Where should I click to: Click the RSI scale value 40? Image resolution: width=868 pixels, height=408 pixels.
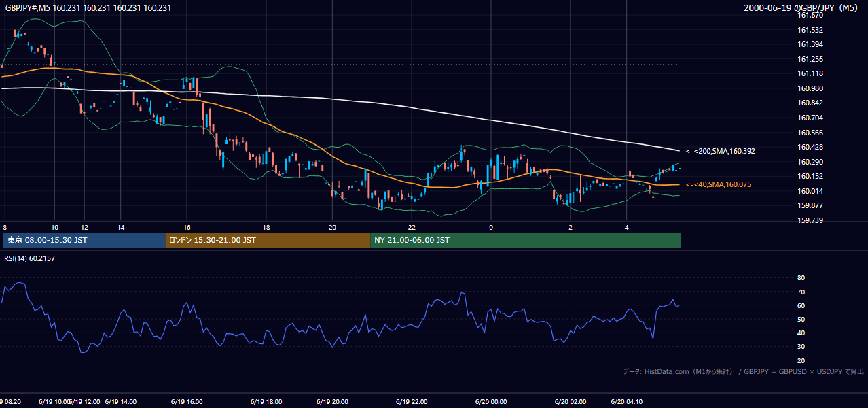pyautogui.click(x=801, y=333)
